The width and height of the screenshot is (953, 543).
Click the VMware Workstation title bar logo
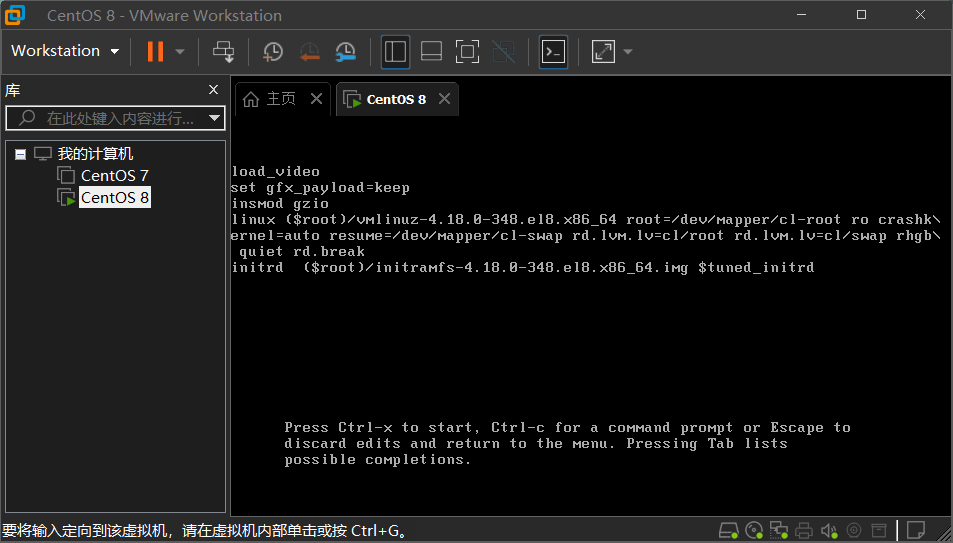click(x=15, y=15)
